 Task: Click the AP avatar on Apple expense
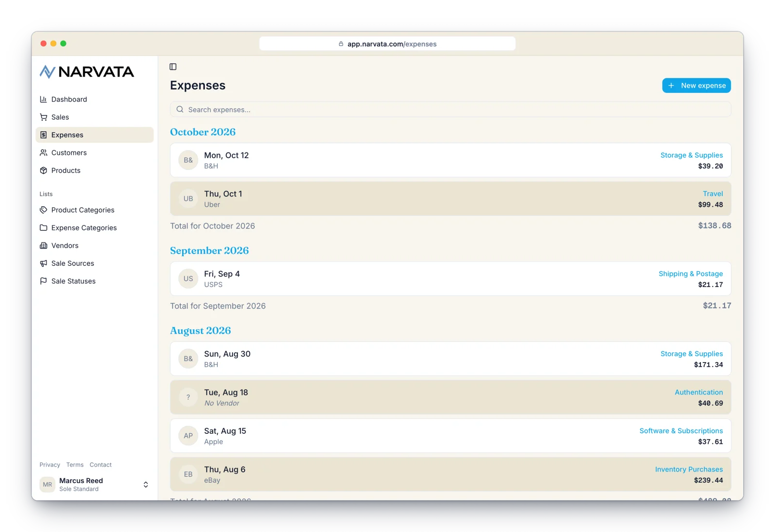[188, 436]
